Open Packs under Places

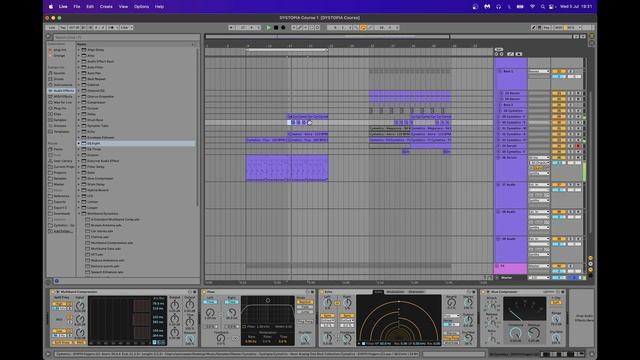[x=58, y=149]
